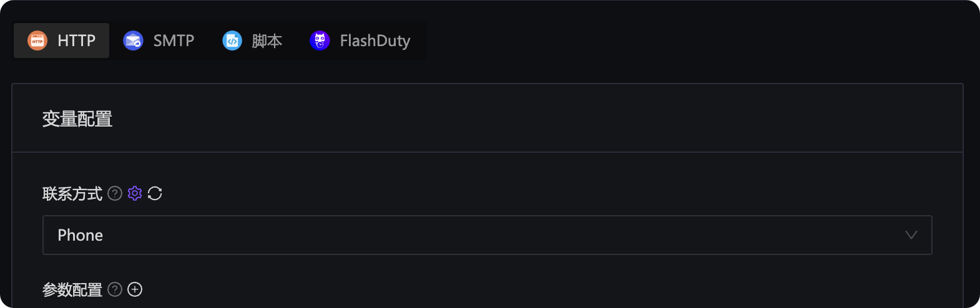Open the Phone contact method dropdown

click(x=487, y=235)
